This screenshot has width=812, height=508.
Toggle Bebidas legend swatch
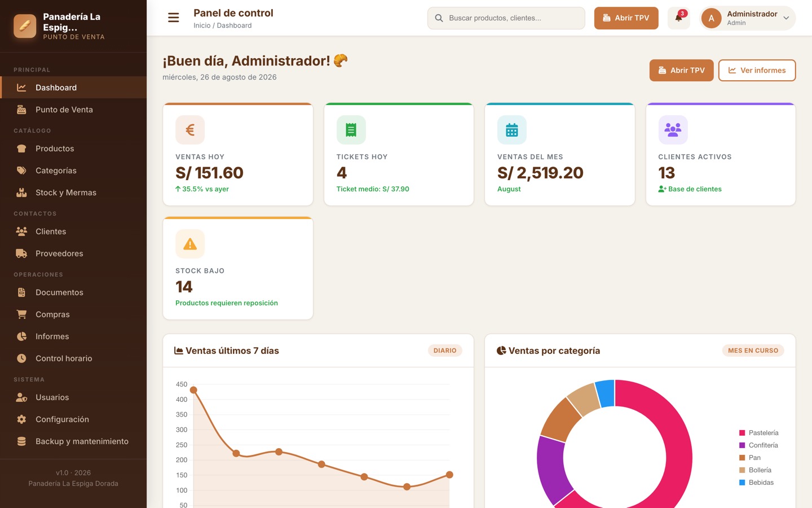pos(742,483)
